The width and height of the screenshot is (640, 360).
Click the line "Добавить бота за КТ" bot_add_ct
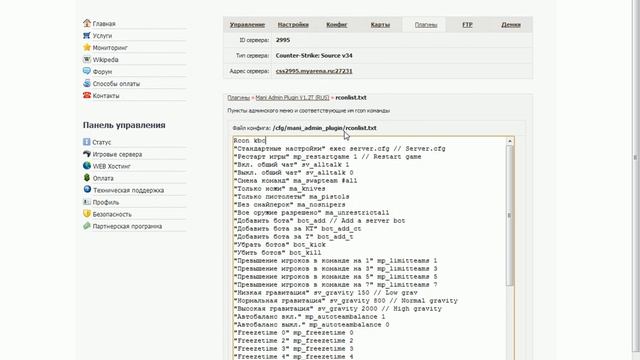(298, 229)
